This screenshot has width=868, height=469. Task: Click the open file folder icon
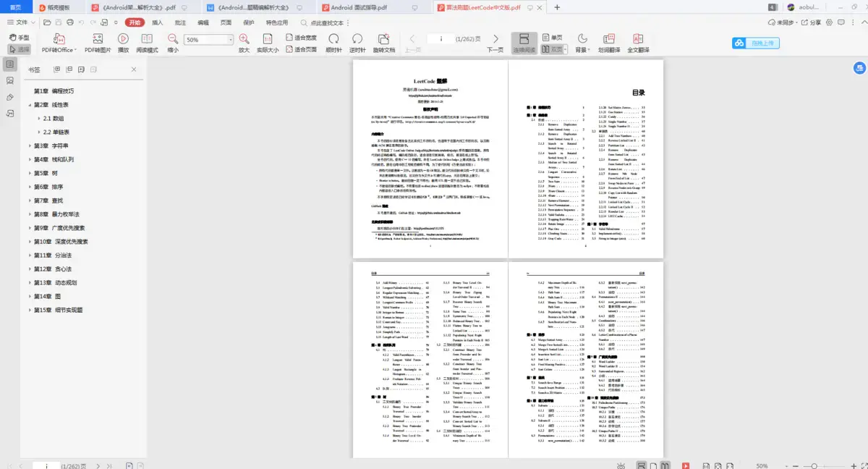(47, 22)
